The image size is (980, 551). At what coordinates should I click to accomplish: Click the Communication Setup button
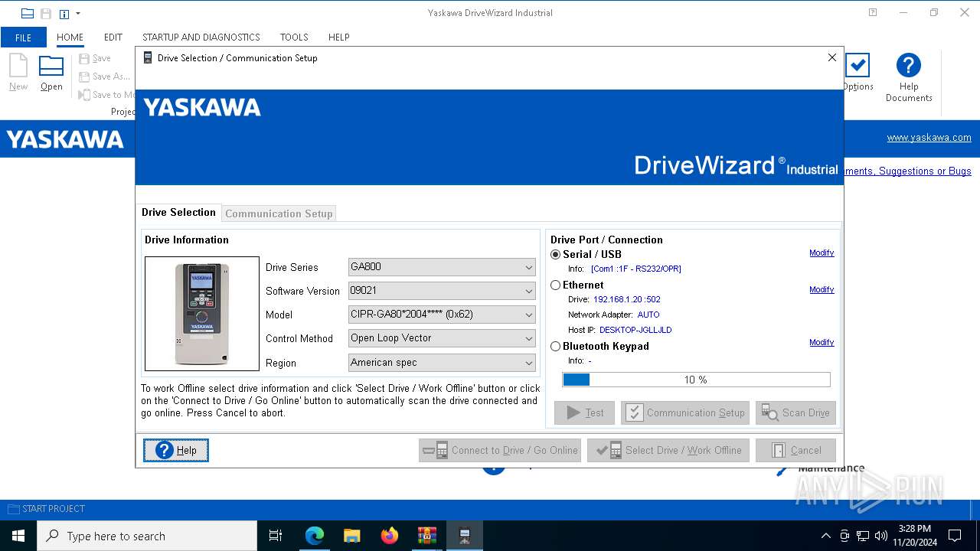pos(684,412)
